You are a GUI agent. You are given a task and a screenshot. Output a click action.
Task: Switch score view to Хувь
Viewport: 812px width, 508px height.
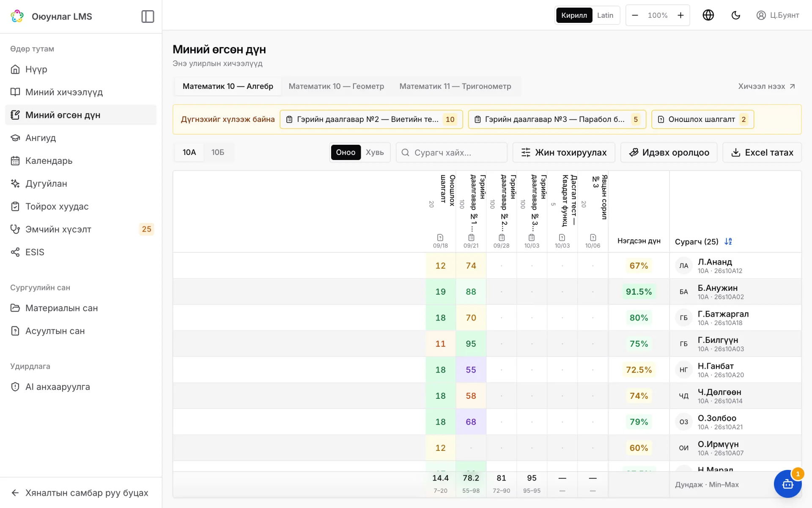coord(375,152)
